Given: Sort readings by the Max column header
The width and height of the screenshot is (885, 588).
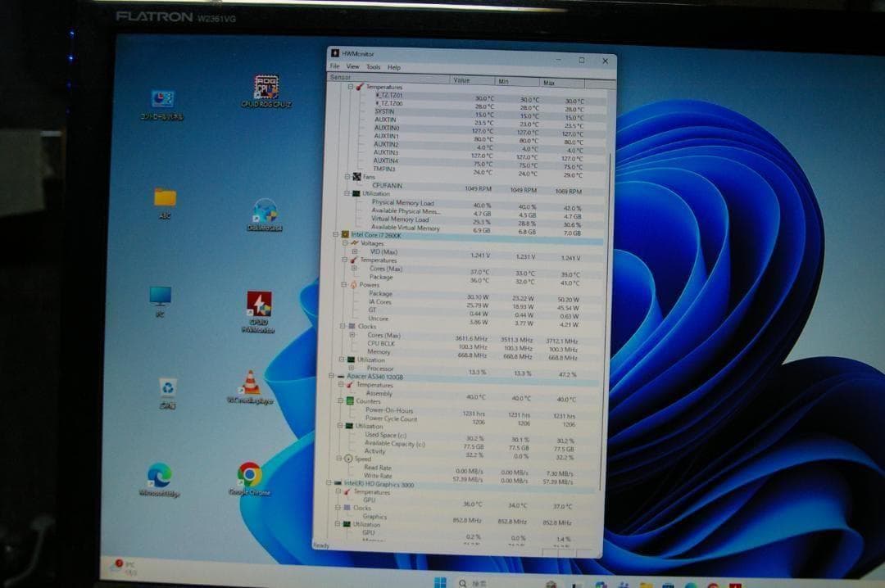Looking at the screenshot, I should click(x=550, y=81).
